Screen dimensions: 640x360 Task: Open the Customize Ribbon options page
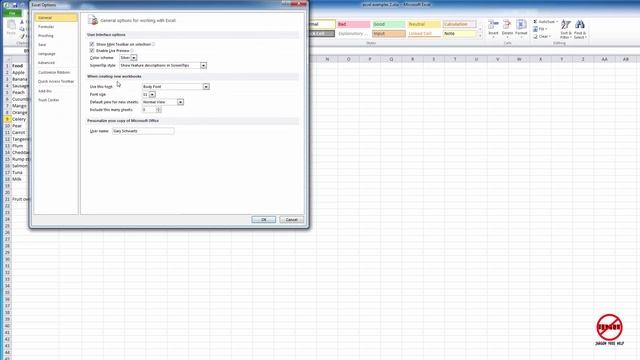coord(56,72)
